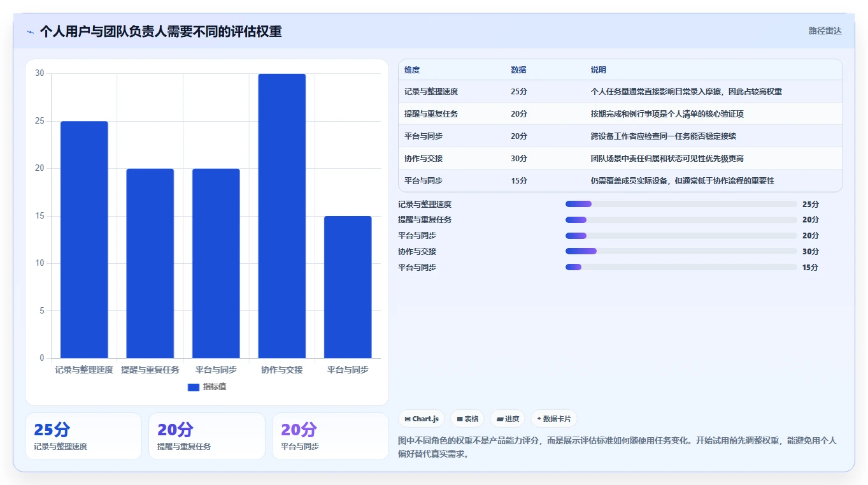Image resolution: width=868 pixels, height=485 pixels.
Task: Select the Chart.js tag chip
Action: 422,419
